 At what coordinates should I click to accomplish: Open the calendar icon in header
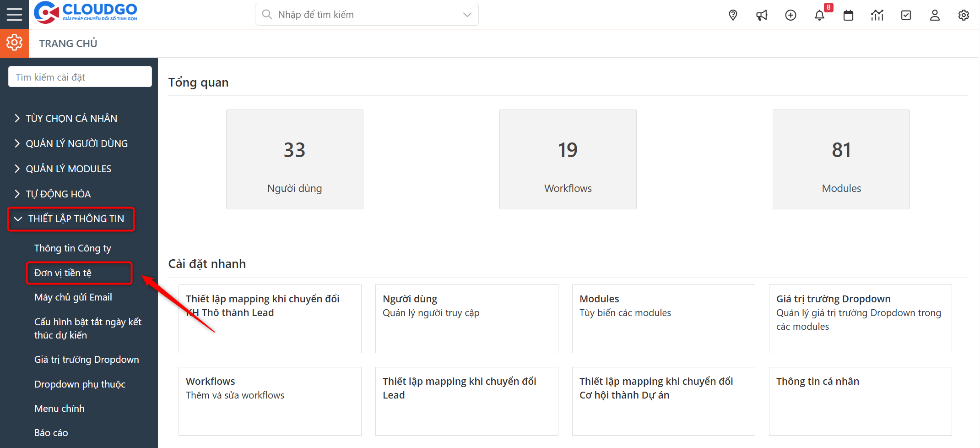[848, 15]
